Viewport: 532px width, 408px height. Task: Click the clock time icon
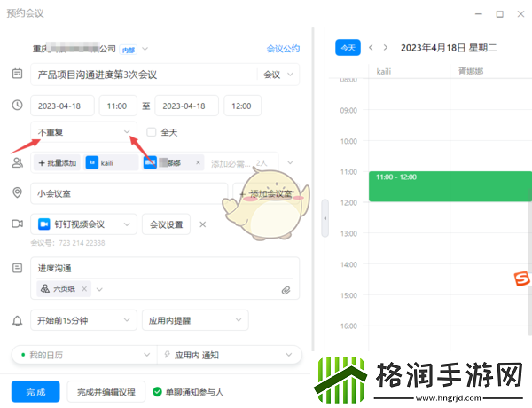coord(18,105)
